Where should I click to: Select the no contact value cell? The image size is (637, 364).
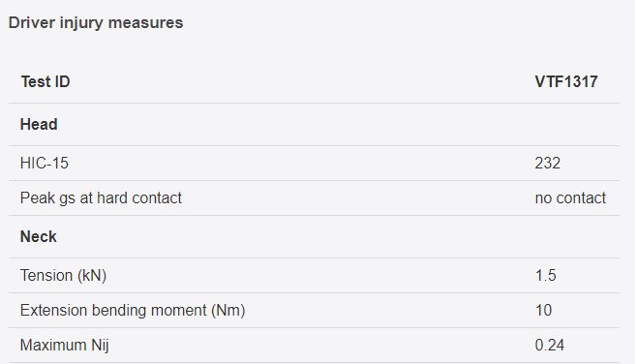coord(570,197)
